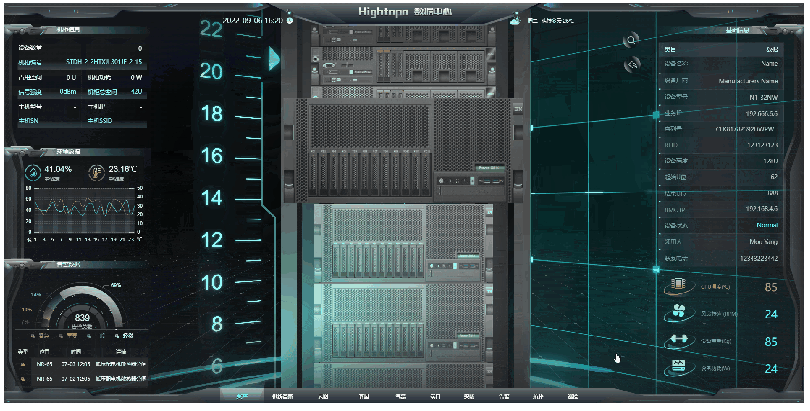Click the weather icon in the top bar
Image resolution: width=810 pixels, height=411 pixels.
click(515, 20)
